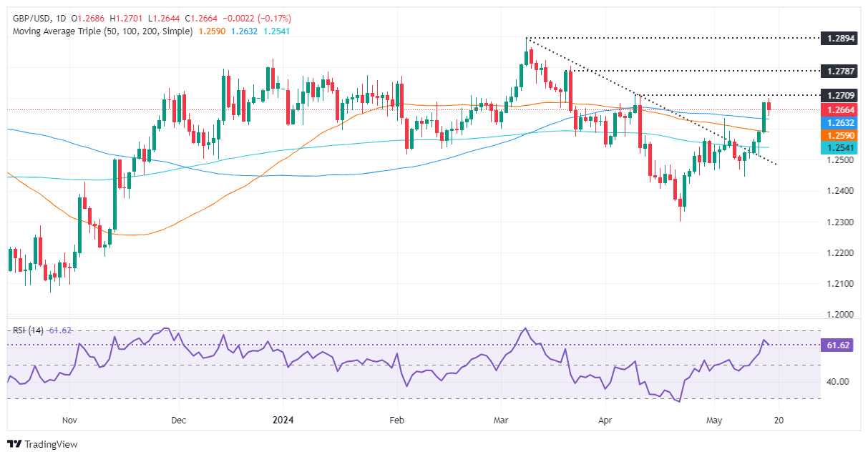Click the May label on time axis
Image resolution: width=868 pixels, height=457 pixels.
pyautogui.click(x=716, y=421)
